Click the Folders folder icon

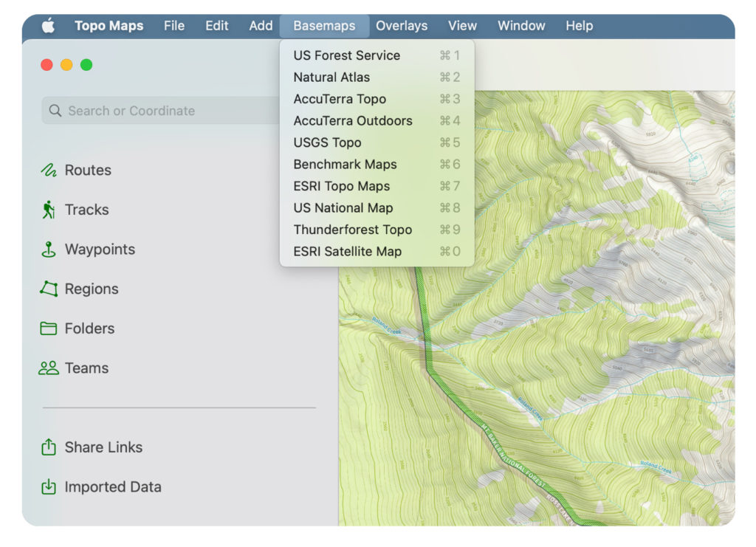click(48, 328)
